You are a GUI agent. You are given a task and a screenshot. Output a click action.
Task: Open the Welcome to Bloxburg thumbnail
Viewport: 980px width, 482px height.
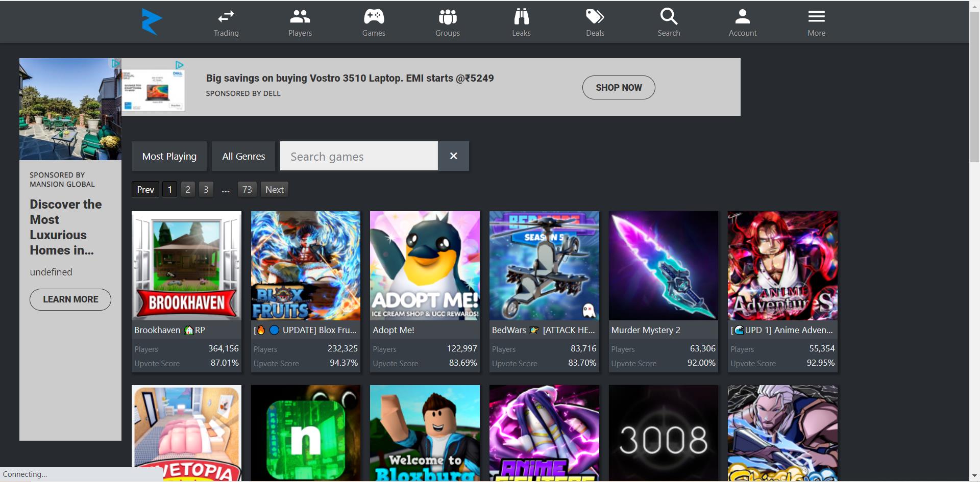[425, 433]
